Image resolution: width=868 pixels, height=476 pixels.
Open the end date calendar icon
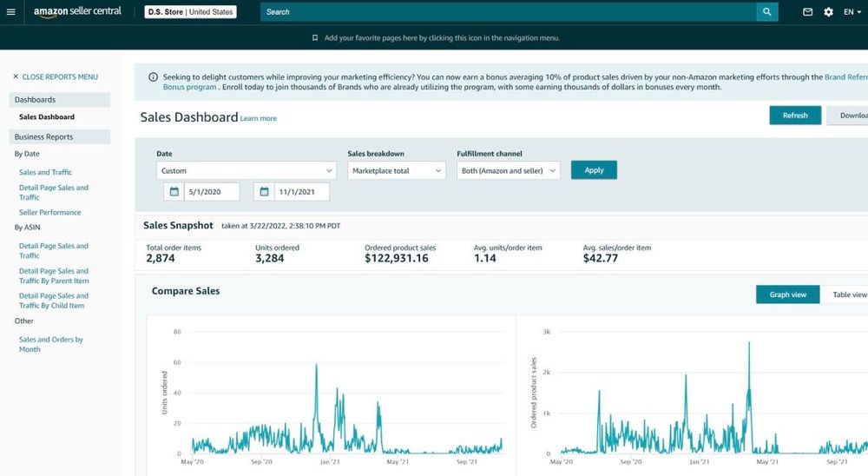[x=264, y=192]
